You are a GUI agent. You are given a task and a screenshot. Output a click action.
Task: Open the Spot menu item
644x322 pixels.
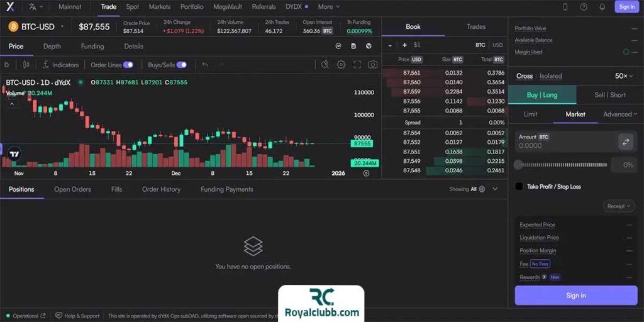coord(132,6)
